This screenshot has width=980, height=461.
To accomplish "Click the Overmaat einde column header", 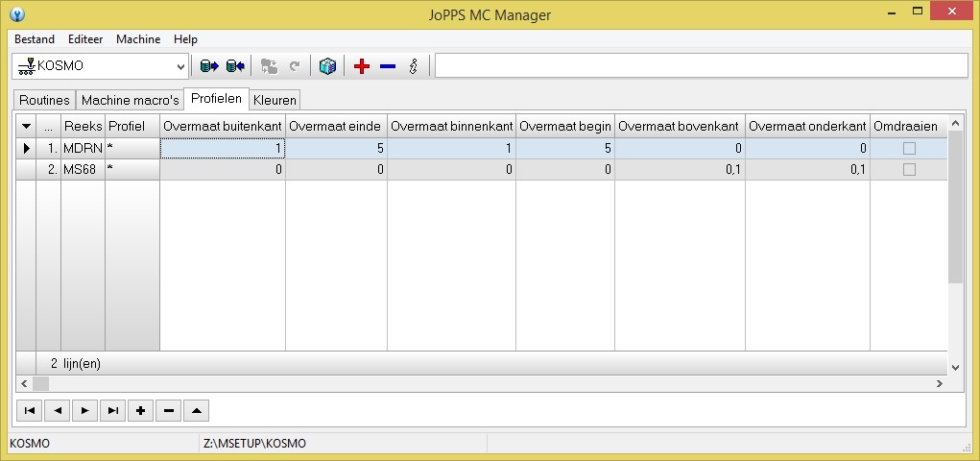I will point(336,127).
